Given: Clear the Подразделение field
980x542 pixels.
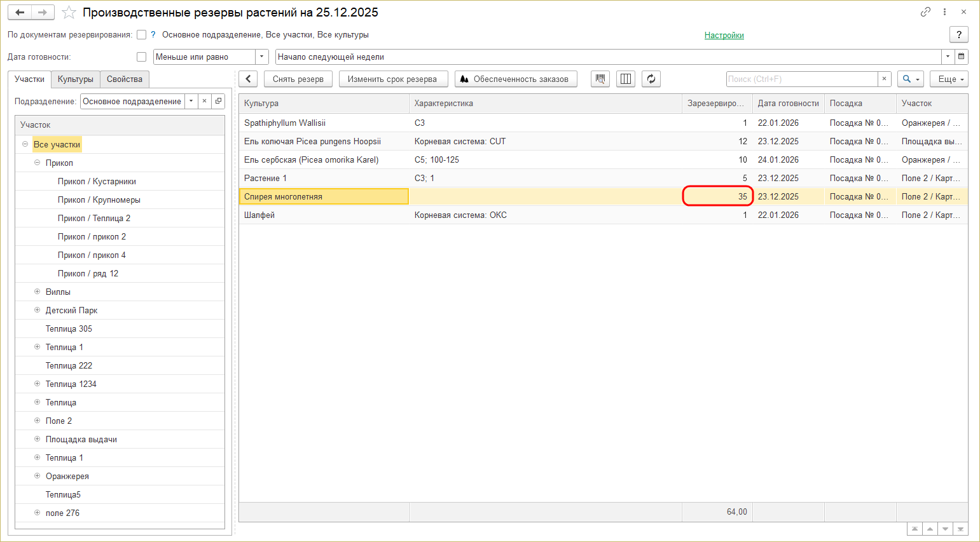Looking at the screenshot, I should (x=204, y=101).
